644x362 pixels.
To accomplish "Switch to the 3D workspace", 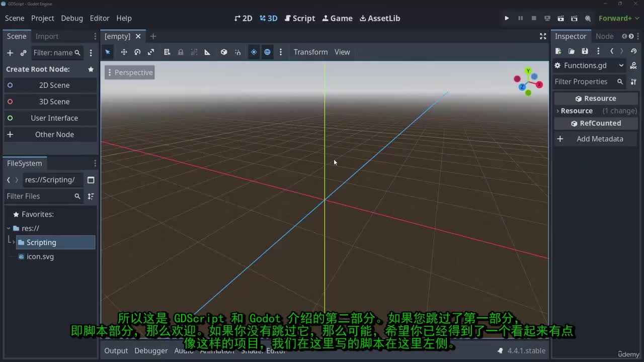I will pyautogui.click(x=269, y=18).
